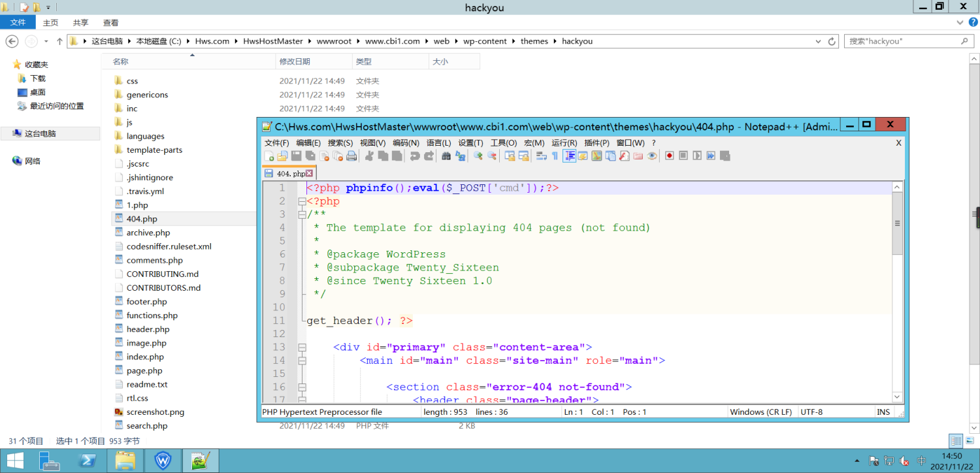Collapse the fold marker at line 13

pyautogui.click(x=302, y=347)
